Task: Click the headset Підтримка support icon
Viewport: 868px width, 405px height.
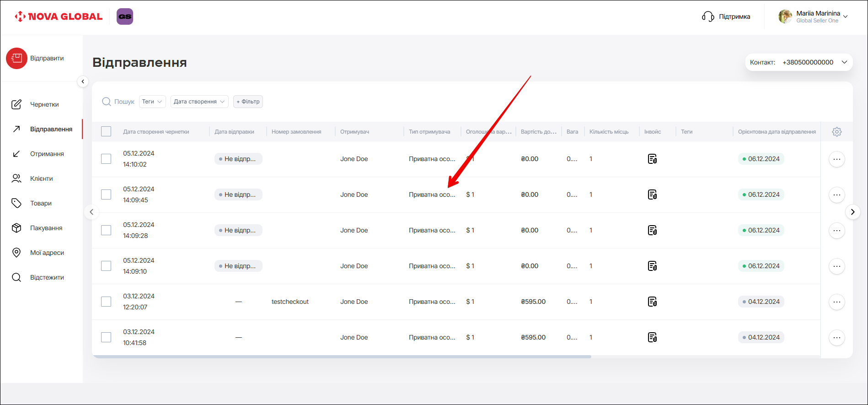Action: point(708,17)
